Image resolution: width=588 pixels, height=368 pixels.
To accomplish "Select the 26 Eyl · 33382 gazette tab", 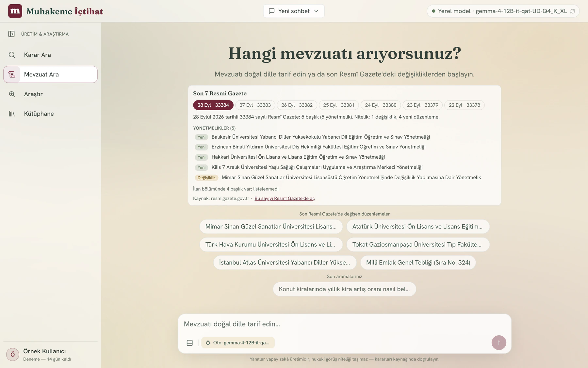I will point(297,105).
